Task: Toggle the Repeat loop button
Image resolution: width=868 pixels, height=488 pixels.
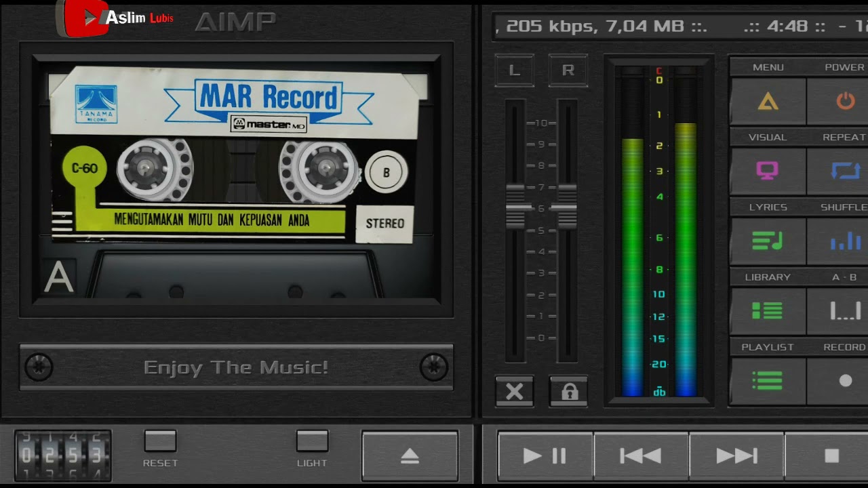Action: [841, 171]
